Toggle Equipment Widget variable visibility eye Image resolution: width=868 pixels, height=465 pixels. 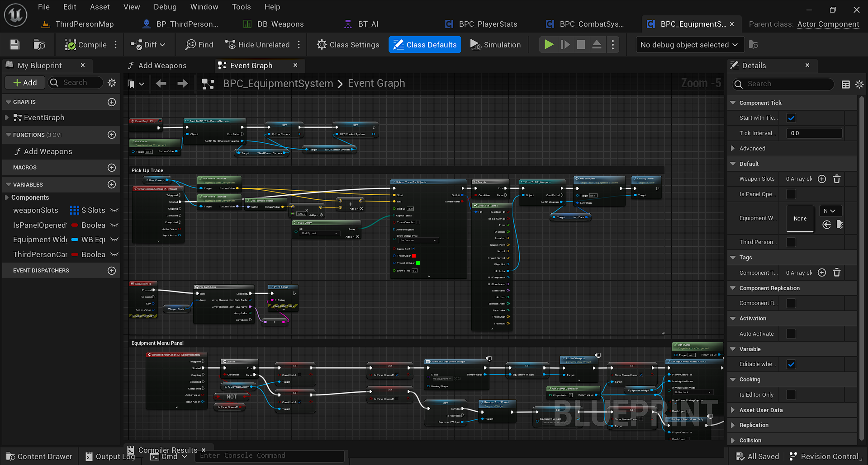(114, 240)
